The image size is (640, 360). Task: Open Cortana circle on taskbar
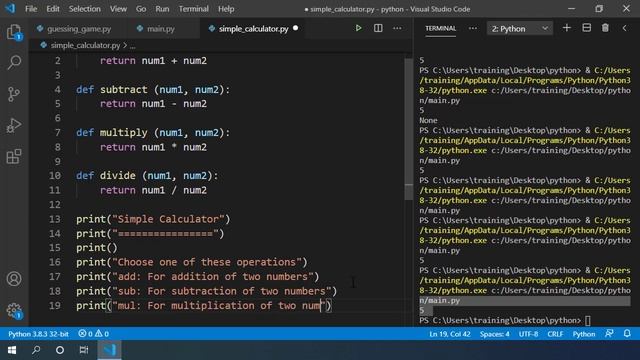coord(60,350)
